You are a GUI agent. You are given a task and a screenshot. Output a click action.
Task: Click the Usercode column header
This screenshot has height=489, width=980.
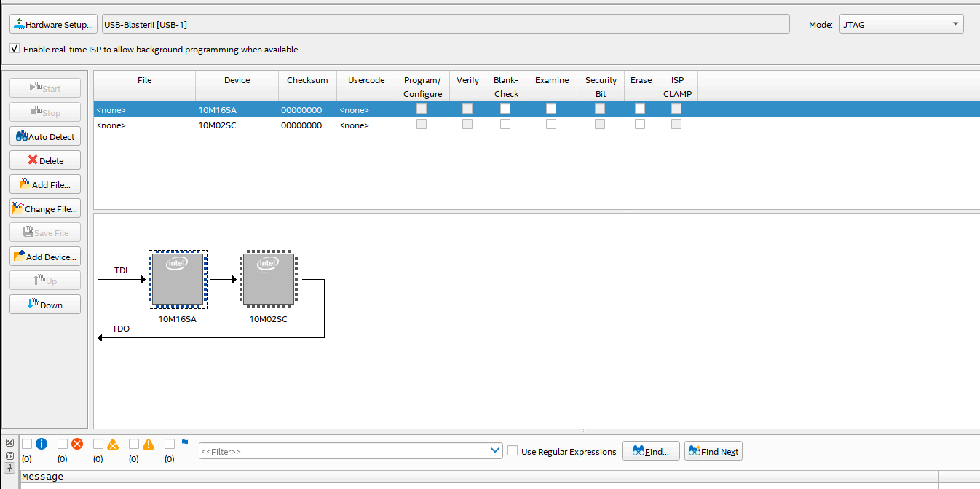pyautogui.click(x=366, y=86)
